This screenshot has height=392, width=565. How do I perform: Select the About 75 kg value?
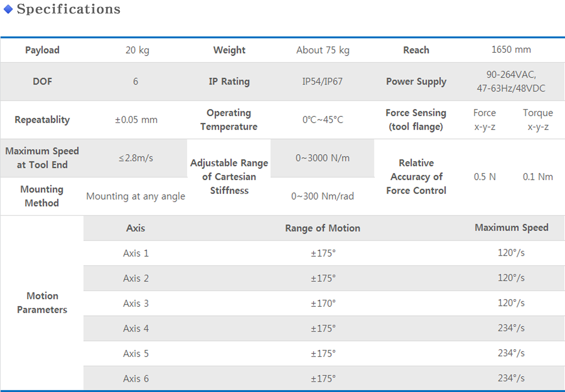point(323,50)
